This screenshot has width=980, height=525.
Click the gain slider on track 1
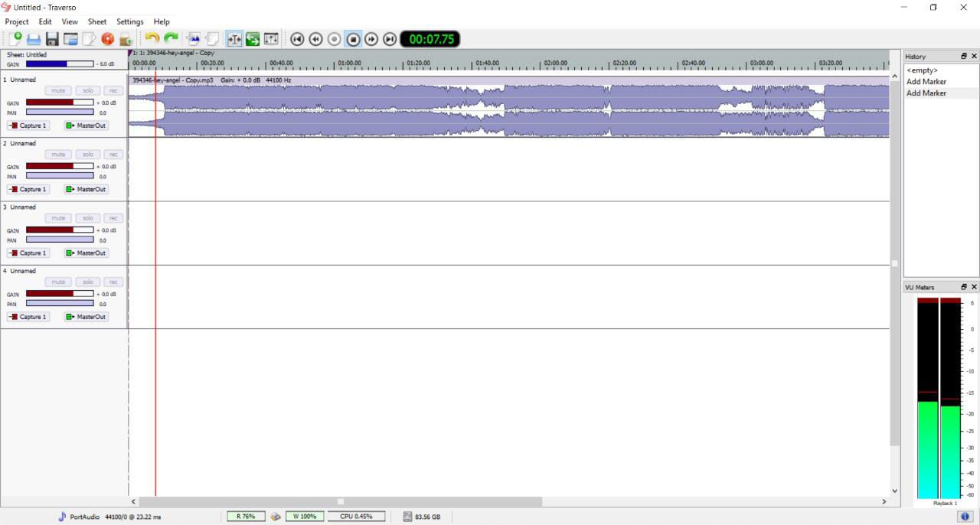coord(60,102)
